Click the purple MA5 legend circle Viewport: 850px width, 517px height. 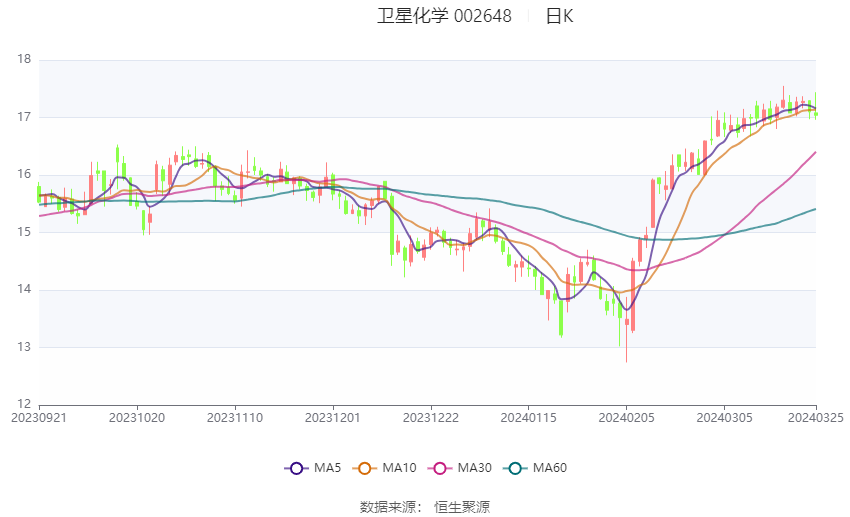click(295, 468)
